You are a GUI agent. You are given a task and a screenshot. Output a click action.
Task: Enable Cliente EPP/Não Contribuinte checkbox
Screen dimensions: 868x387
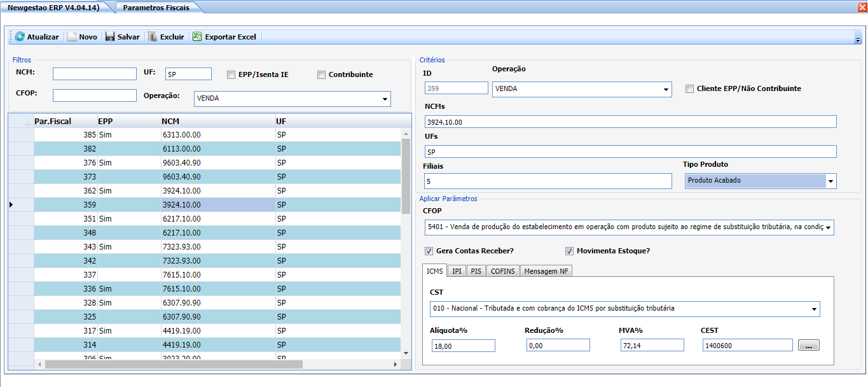(690, 88)
